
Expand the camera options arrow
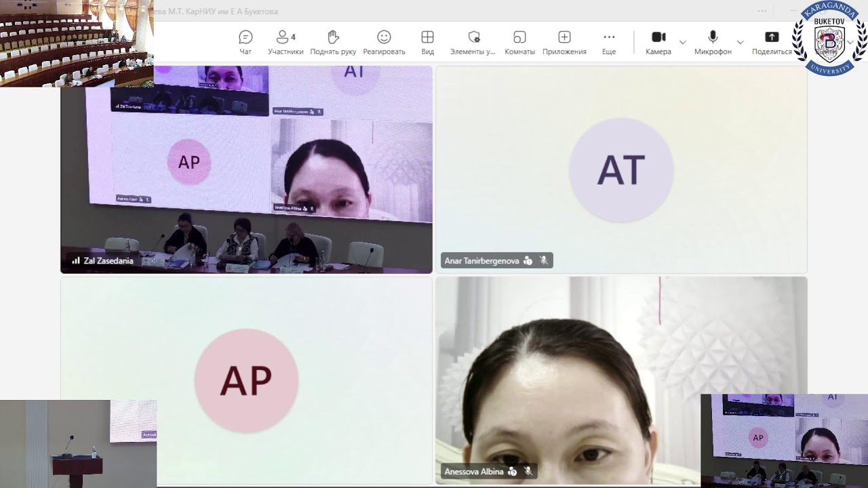click(683, 42)
